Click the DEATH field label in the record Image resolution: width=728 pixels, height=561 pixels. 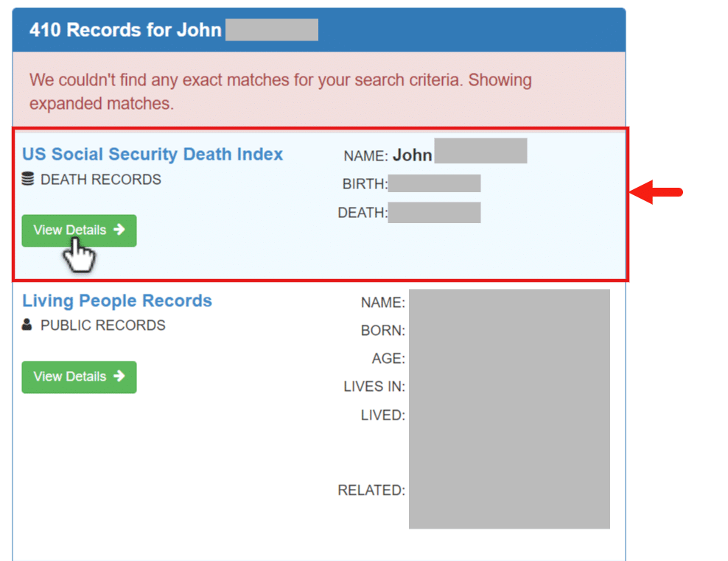(363, 213)
